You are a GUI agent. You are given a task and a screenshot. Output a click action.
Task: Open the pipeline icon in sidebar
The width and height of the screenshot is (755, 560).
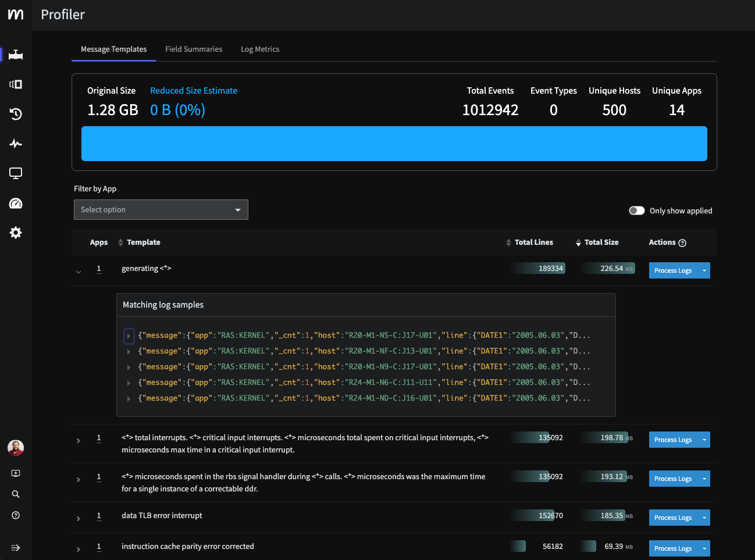click(x=16, y=55)
